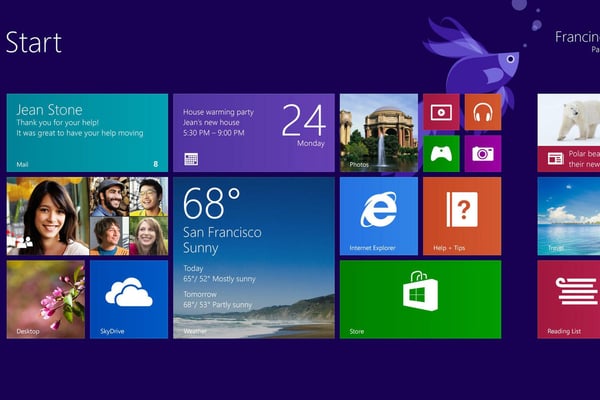Open the SkyDrive cloud tile
Screen dimensions: 600x400
tap(129, 299)
